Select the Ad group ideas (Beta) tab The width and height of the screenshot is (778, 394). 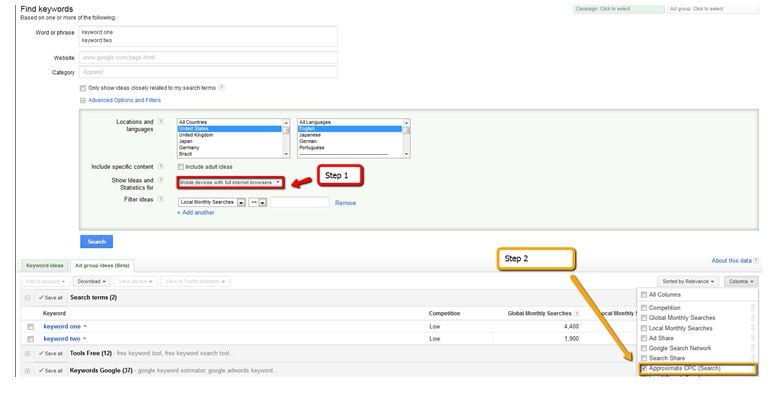click(x=102, y=265)
